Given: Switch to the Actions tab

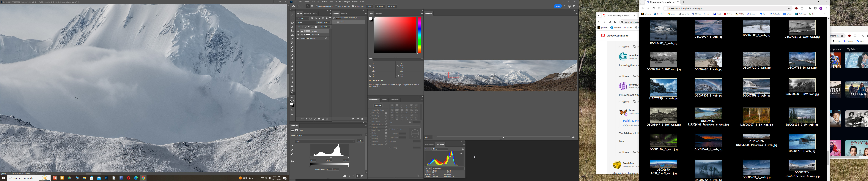Looking at the screenshot, I should [344, 13].
